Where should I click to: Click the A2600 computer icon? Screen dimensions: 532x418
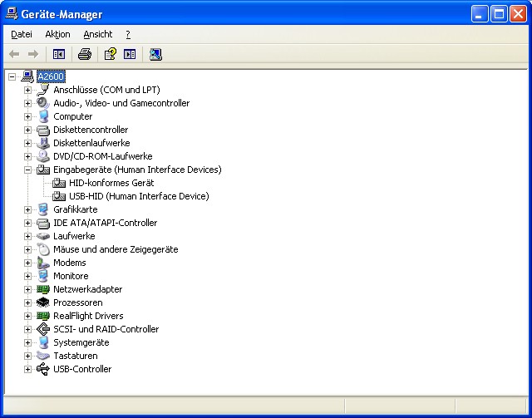pyautogui.click(x=27, y=76)
